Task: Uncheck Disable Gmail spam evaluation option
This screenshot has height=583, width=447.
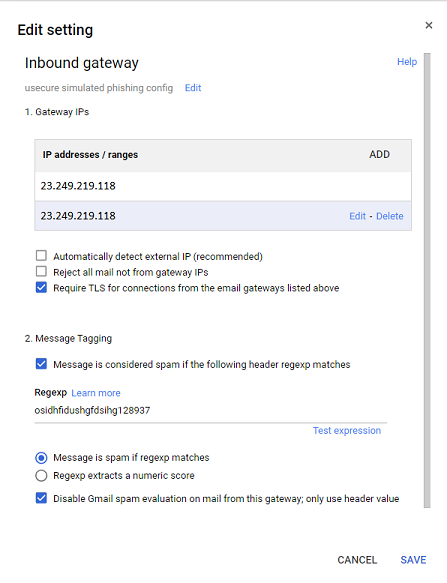Action: pos(41,498)
